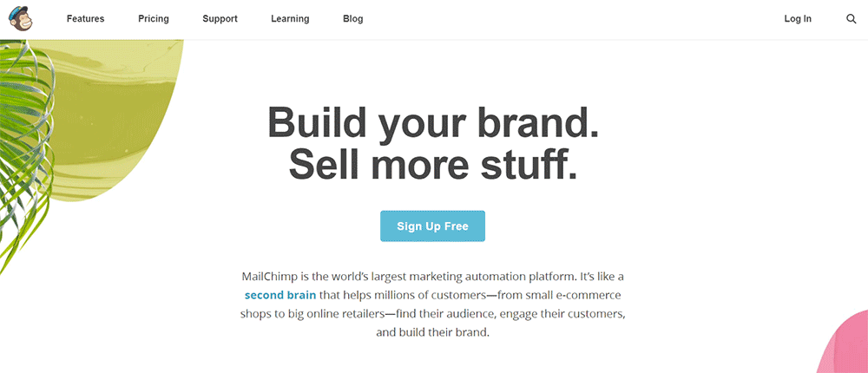Select Support in the navigation bar
The height and width of the screenshot is (373, 868).
click(x=220, y=19)
